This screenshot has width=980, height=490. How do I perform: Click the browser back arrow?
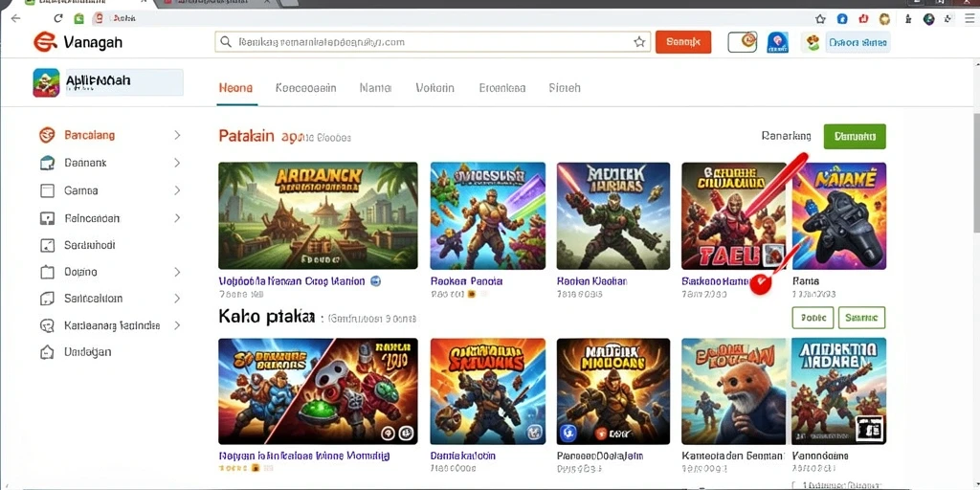click(x=15, y=18)
